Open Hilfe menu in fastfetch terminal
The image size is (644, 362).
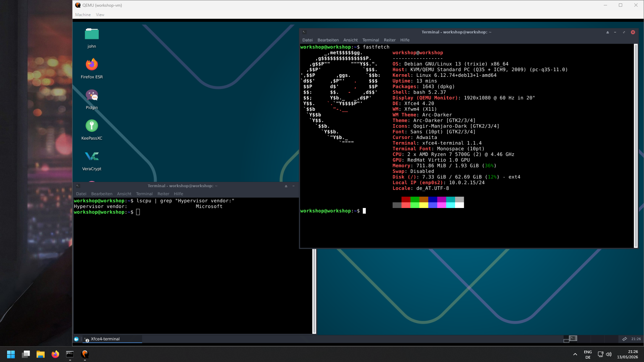tap(405, 40)
